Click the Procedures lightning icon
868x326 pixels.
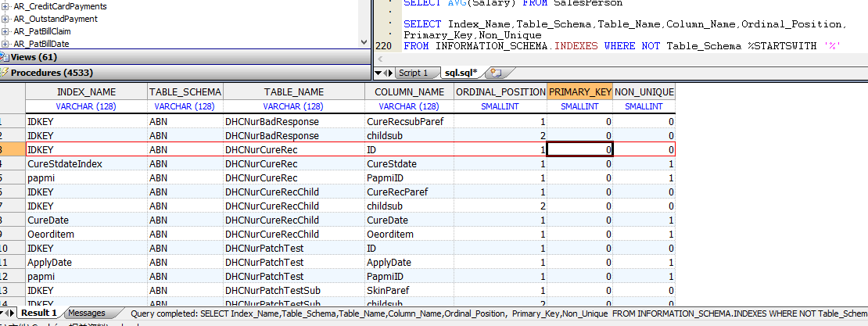click(x=5, y=73)
